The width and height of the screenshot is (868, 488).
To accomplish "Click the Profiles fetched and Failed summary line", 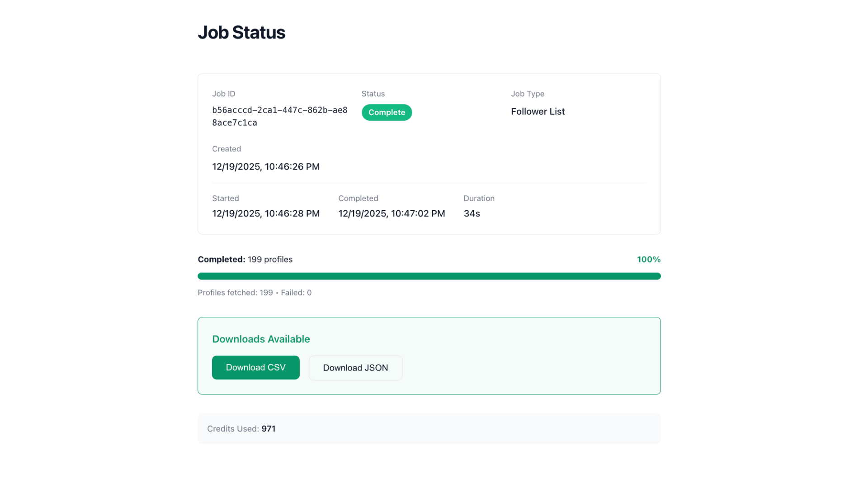I will [x=255, y=293].
